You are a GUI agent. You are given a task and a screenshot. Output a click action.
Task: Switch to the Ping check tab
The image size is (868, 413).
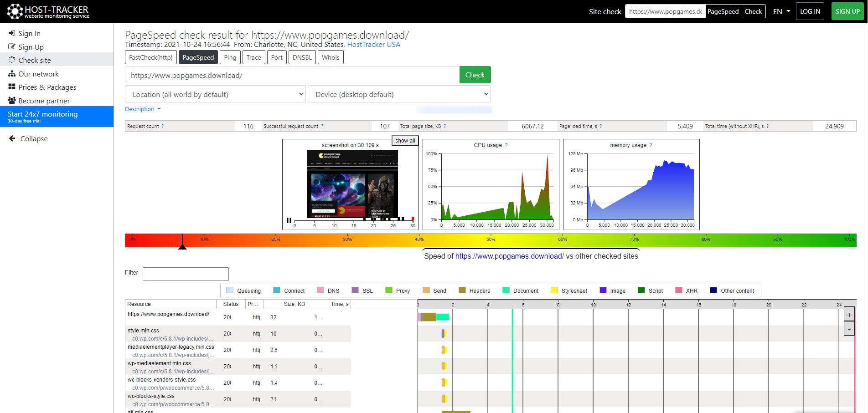click(230, 57)
